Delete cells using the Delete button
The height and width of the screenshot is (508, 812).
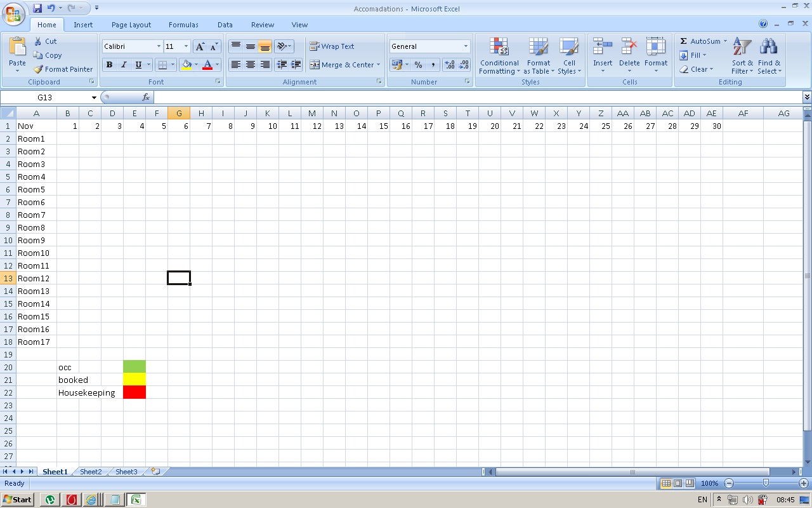[x=629, y=56]
